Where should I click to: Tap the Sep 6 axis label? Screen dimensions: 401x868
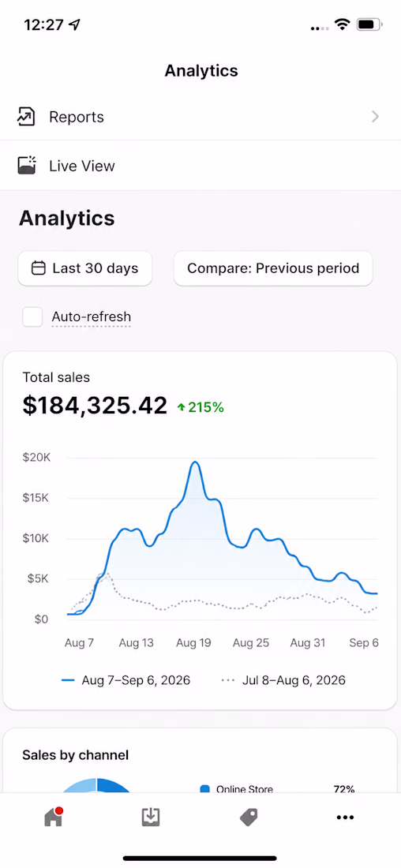[364, 642]
